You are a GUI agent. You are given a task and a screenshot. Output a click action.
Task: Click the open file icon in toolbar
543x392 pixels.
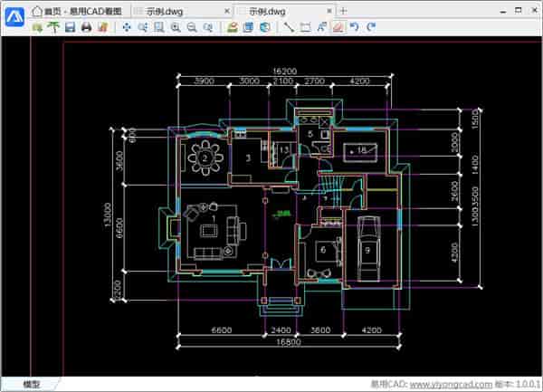click(37, 28)
